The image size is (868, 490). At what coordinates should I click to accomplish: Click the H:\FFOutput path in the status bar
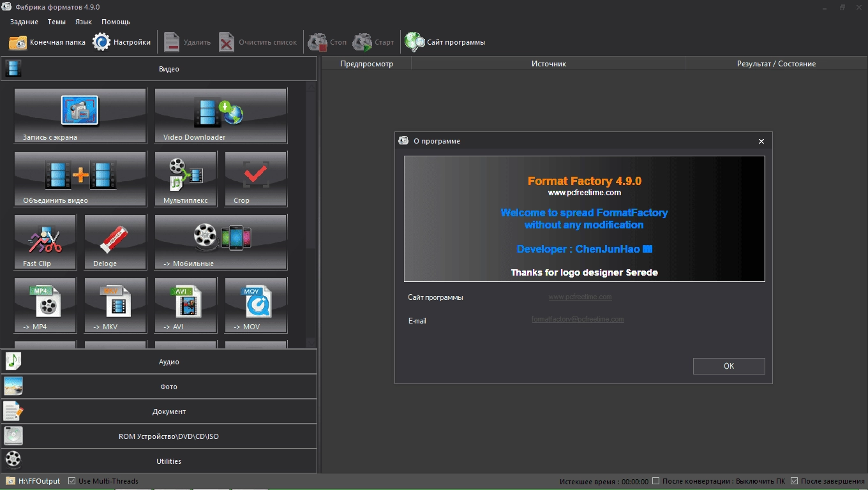(x=39, y=481)
